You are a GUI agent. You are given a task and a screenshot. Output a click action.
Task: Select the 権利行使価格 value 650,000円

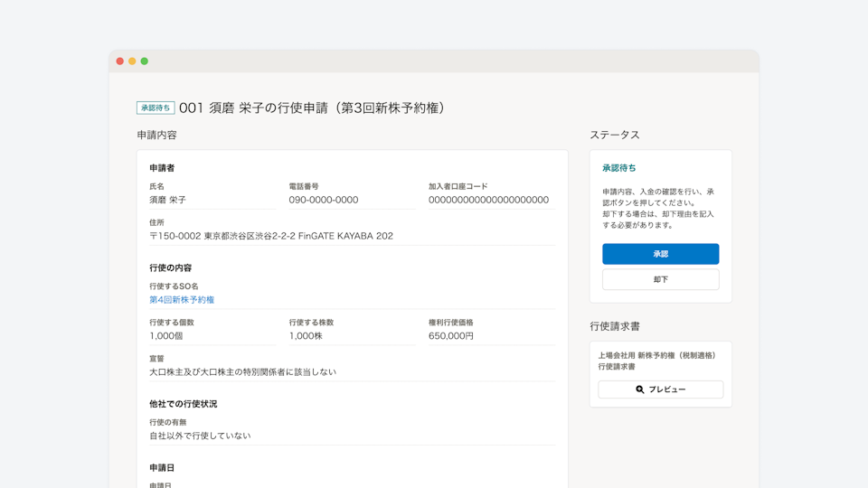(451, 335)
